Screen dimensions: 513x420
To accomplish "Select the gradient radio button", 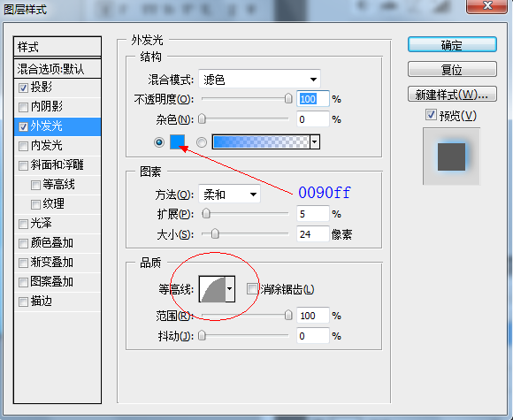I will [x=202, y=142].
